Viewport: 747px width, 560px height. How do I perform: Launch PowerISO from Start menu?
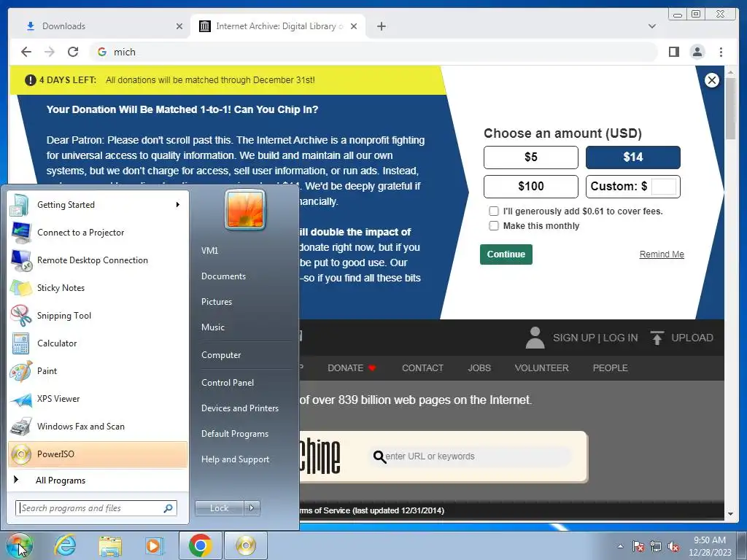[x=98, y=454]
